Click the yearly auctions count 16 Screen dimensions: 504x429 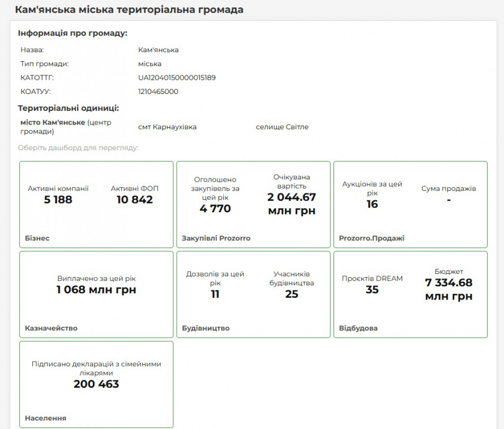(372, 204)
